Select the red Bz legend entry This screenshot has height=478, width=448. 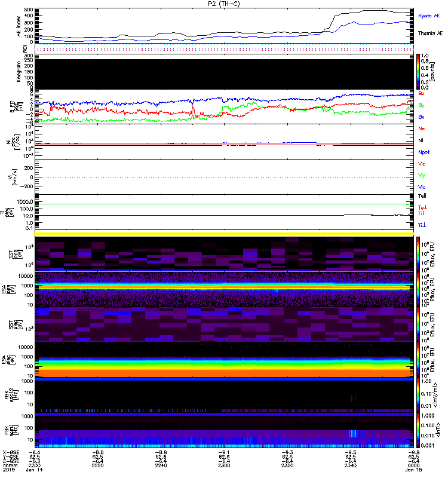[x=422, y=94]
